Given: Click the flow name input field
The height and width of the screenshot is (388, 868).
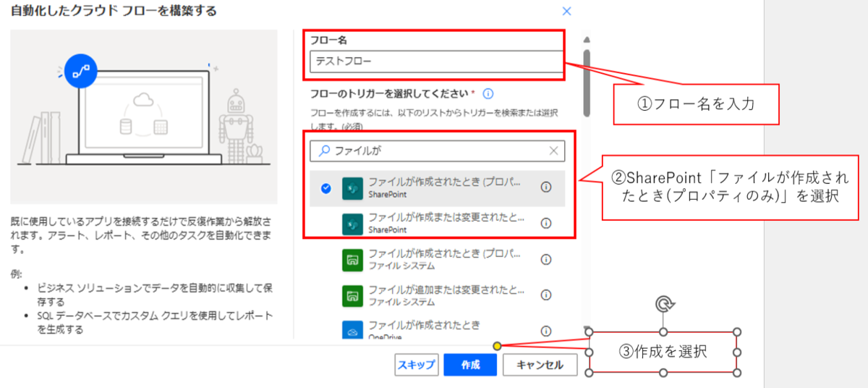Looking at the screenshot, I should tap(435, 62).
